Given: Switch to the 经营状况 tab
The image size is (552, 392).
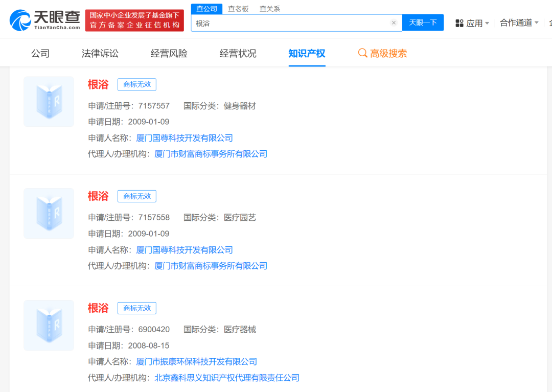Looking at the screenshot, I should point(238,54).
